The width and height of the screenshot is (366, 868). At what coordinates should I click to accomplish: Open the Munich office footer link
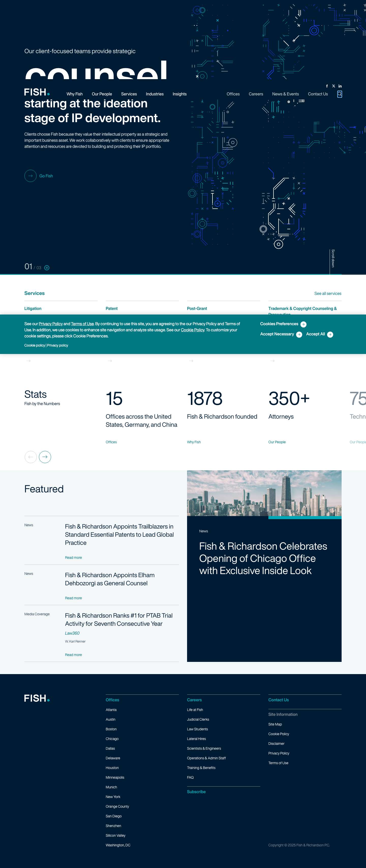point(111,787)
